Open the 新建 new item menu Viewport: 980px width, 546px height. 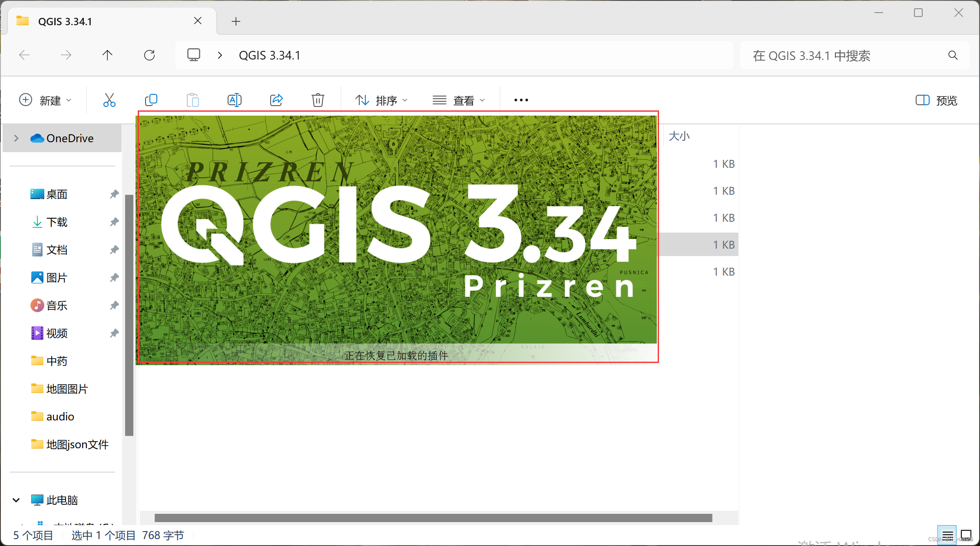(x=45, y=100)
